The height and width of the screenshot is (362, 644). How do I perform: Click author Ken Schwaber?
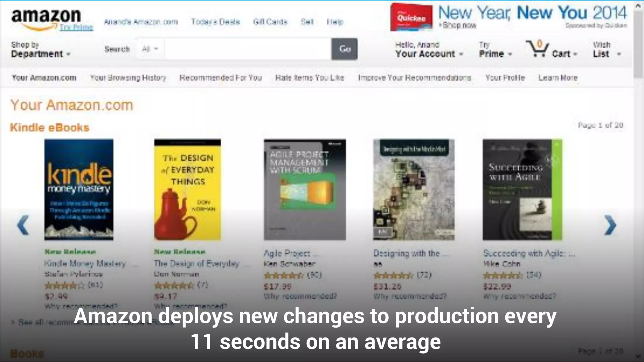point(289,264)
